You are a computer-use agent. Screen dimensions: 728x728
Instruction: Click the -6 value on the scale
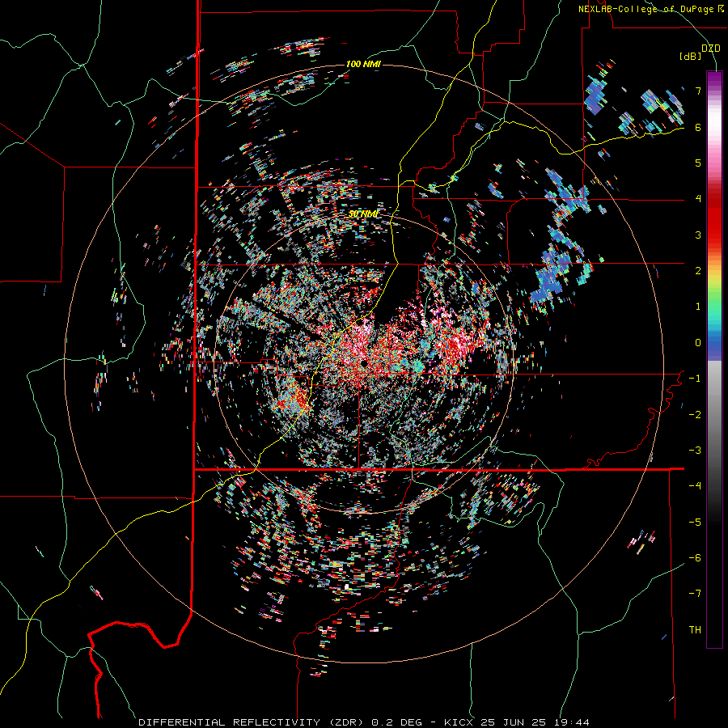pyautogui.click(x=695, y=558)
